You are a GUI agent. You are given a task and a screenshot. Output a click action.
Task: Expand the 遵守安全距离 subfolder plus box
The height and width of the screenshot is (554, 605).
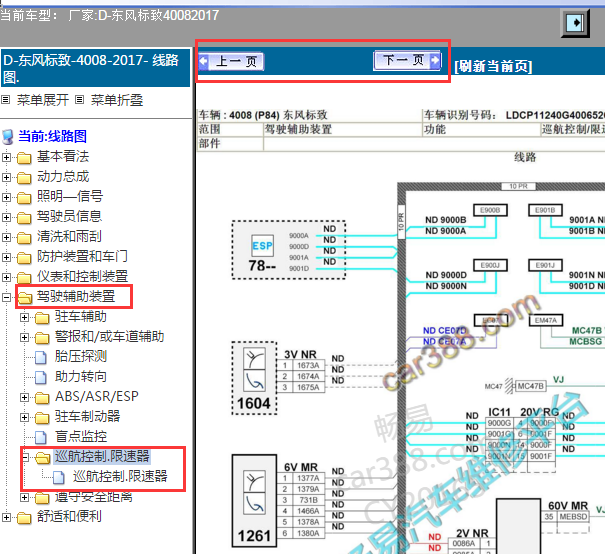pyautogui.click(x=24, y=497)
